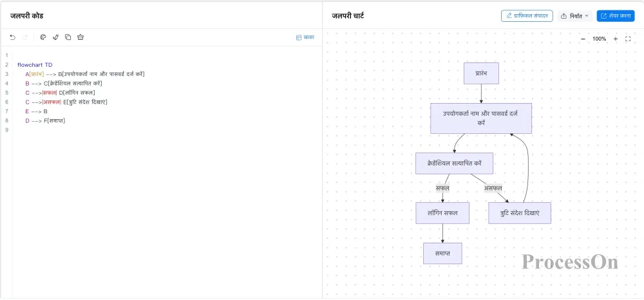Click the 100% zoom level
The width and height of the screenshot is (644, 300).
click(x=599, y=39)
